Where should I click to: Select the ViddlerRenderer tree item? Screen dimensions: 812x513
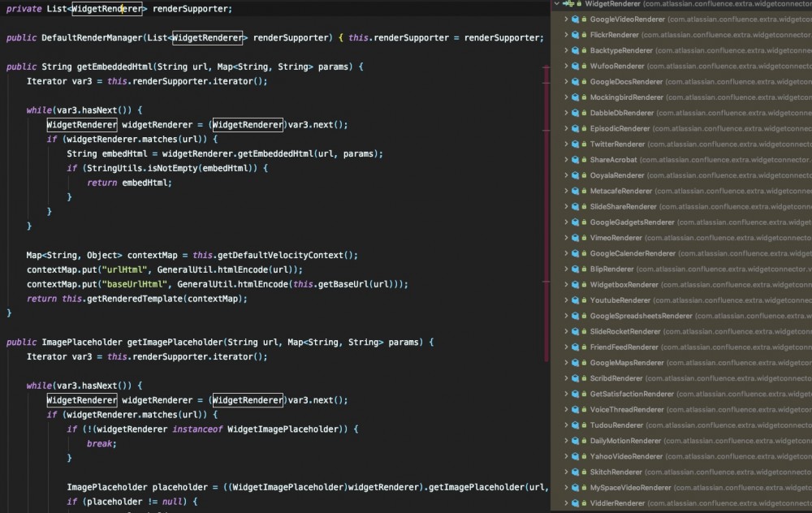click(x=617, y=502)
